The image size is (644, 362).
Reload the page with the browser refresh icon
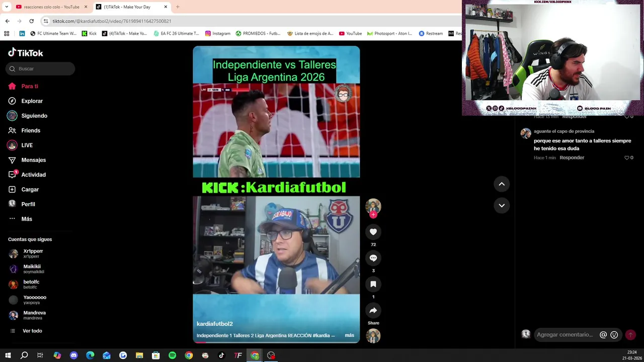(31, 21)
